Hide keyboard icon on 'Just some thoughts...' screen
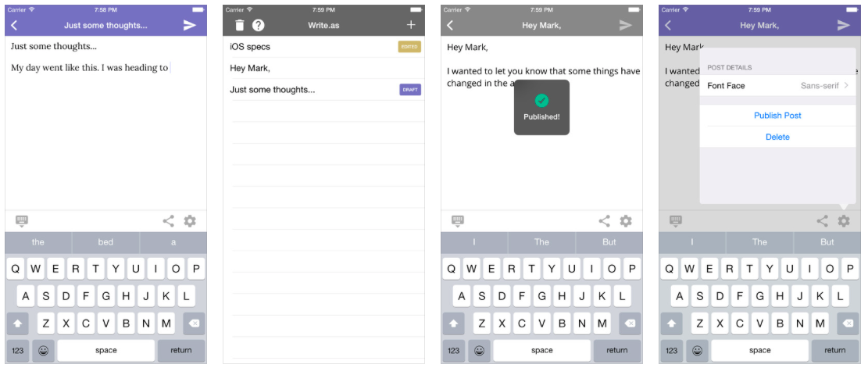This screenshot has width=868, height=368. (x=22, y=221)
